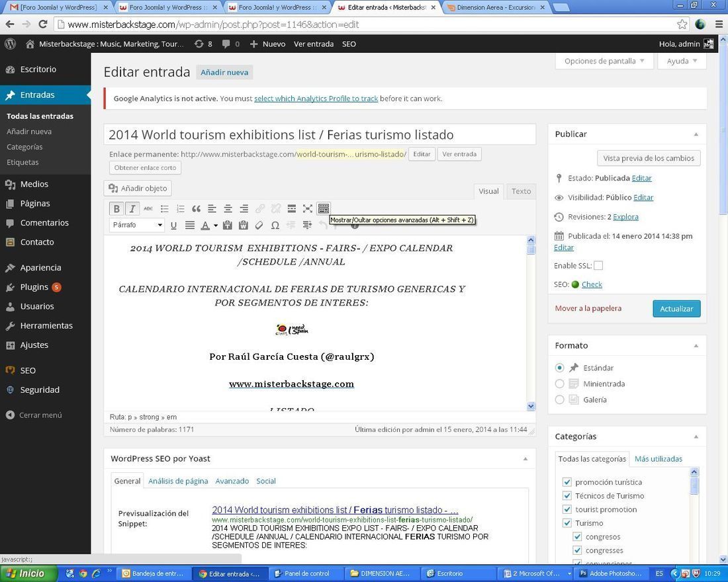
Task: Expand Opciones de pantalla panel
Action: [604, 61]
